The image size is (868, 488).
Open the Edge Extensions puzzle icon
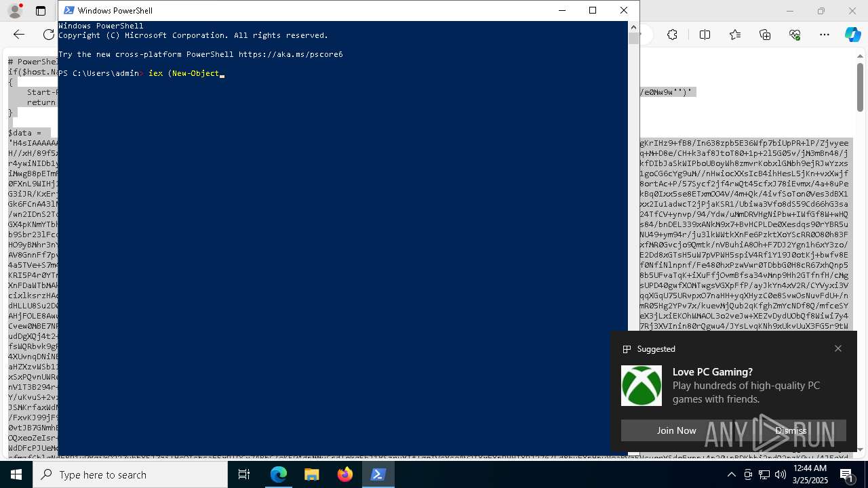coord(672,35)
